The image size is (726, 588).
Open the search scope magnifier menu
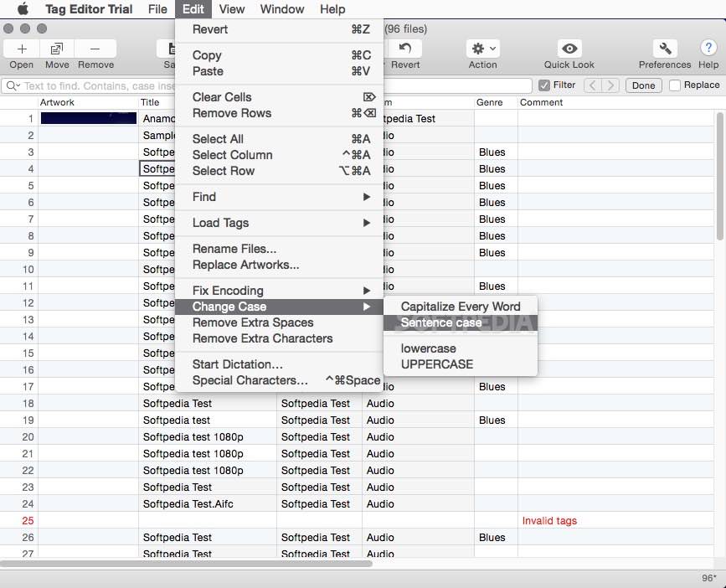click(12, 85)
